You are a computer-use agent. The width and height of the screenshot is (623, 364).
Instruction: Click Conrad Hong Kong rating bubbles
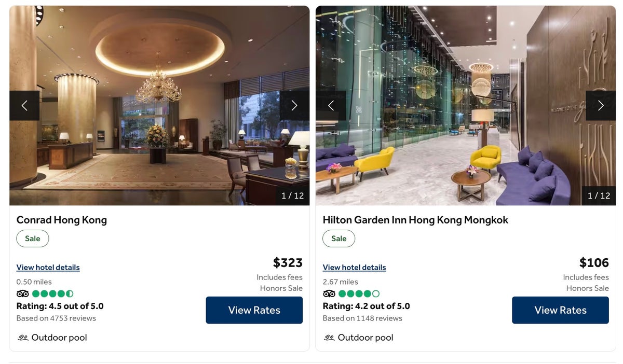coord(53,294)
